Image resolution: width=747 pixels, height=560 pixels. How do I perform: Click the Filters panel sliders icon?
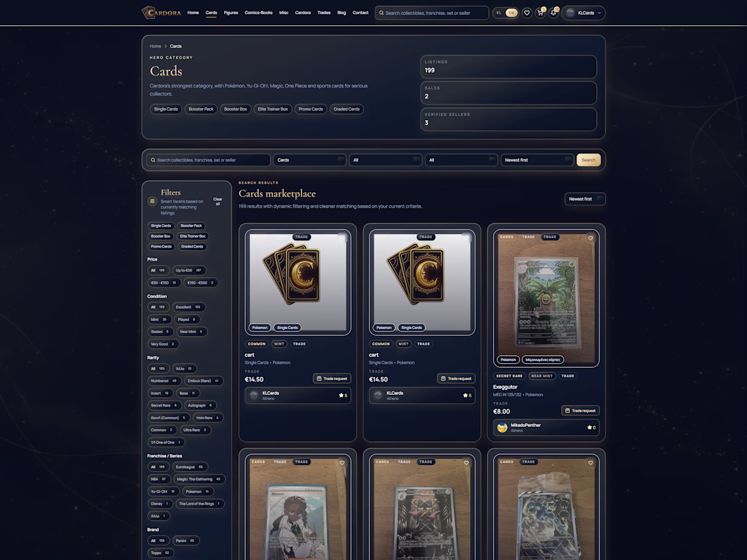coord(152,202)
